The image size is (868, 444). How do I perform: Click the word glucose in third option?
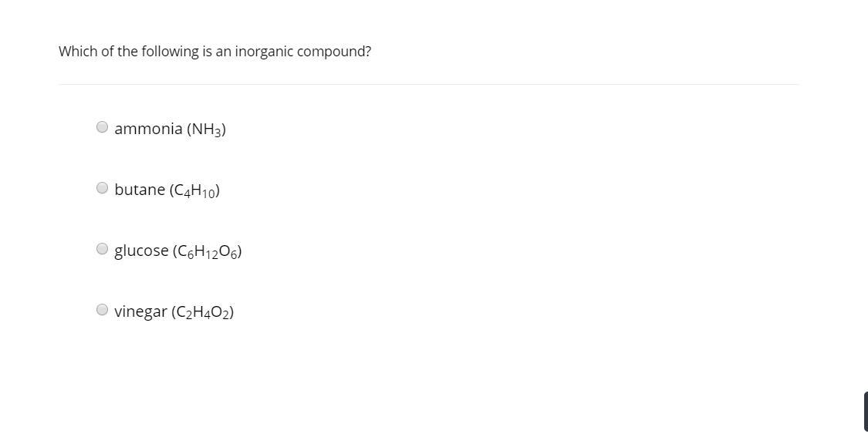click(141, 251)
